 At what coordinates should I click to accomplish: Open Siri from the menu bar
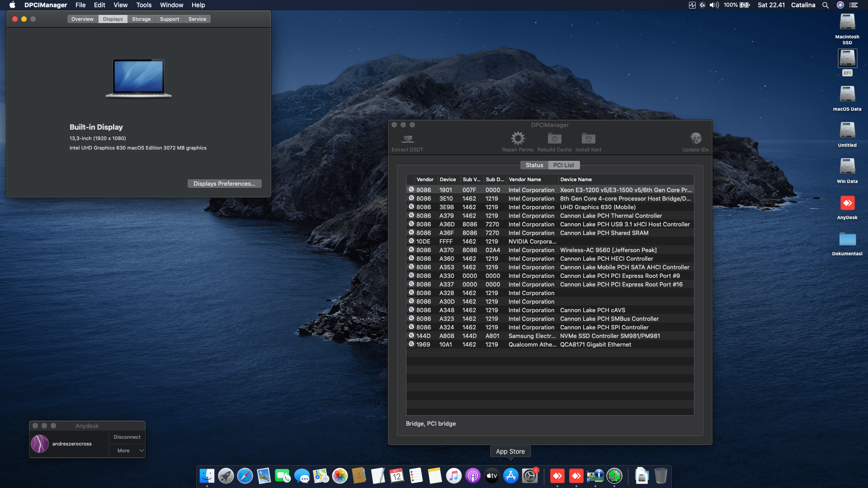840,5
